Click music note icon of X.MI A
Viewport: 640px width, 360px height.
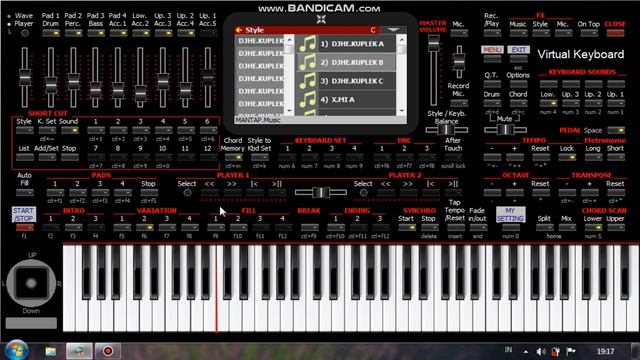pyautogui.click(x=307, y=99)
